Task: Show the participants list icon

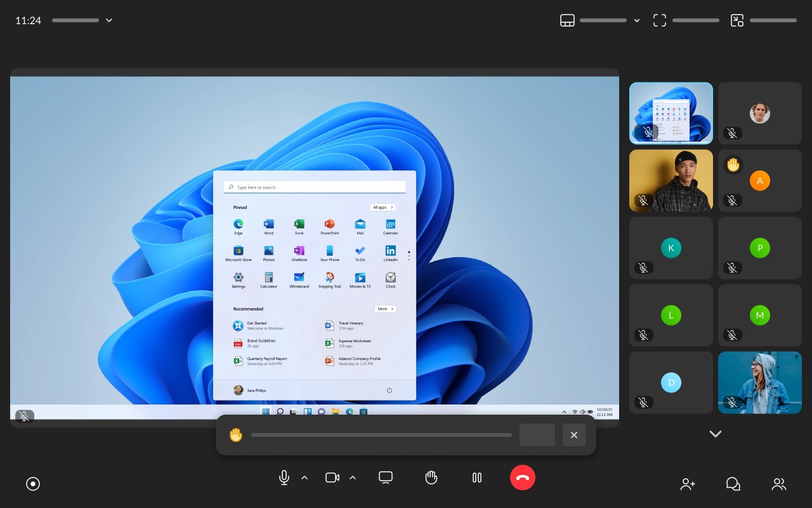Action: 779,484
